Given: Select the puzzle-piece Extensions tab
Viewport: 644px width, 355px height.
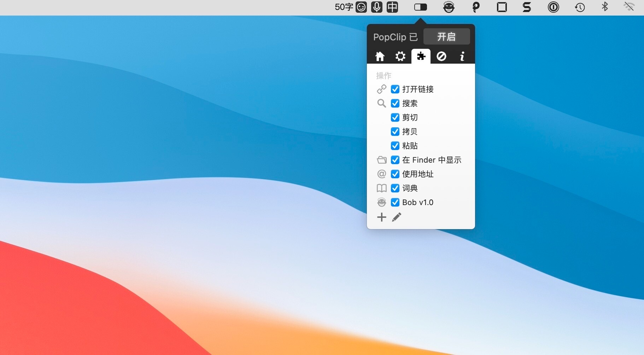Looking at the screenshot, I should pos(421,56).
